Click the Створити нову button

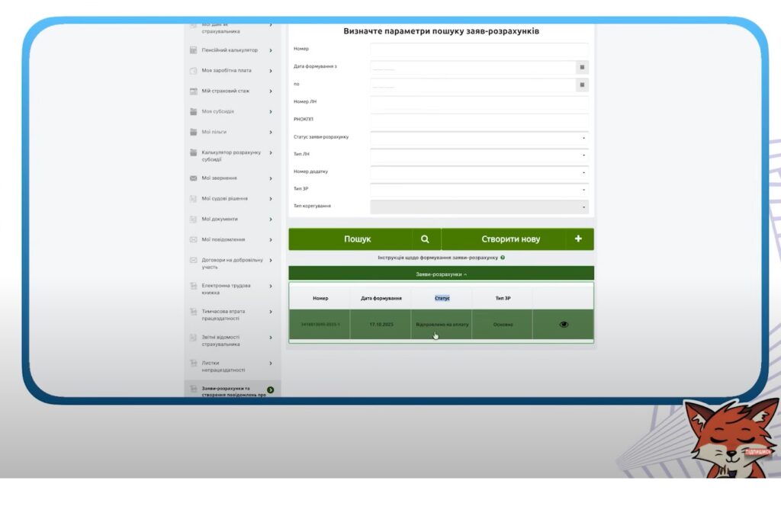point(510,239)
